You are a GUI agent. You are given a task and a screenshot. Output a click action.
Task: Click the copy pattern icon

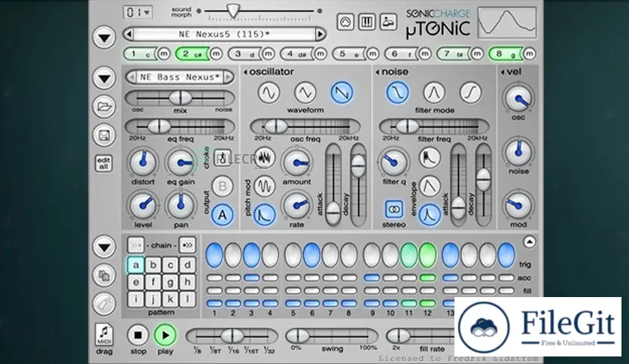click(x=105, y=275)
